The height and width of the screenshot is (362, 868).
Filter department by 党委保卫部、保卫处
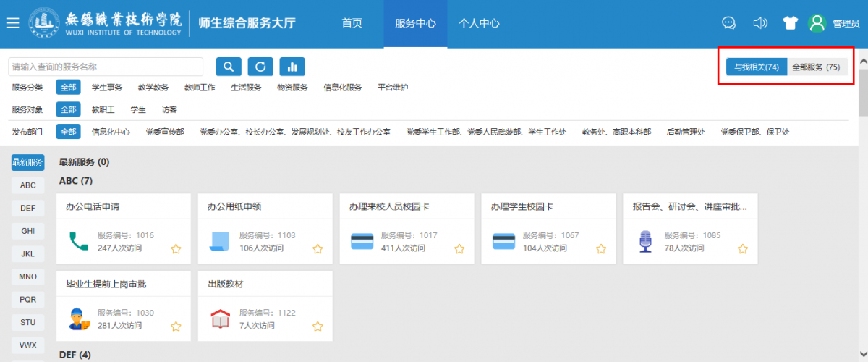755,132
